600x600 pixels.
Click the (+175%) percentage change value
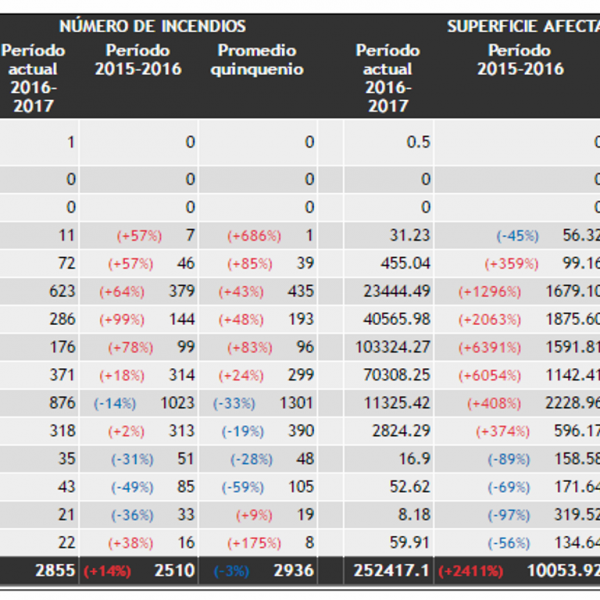pyautogui.click(x=258, y=544)
